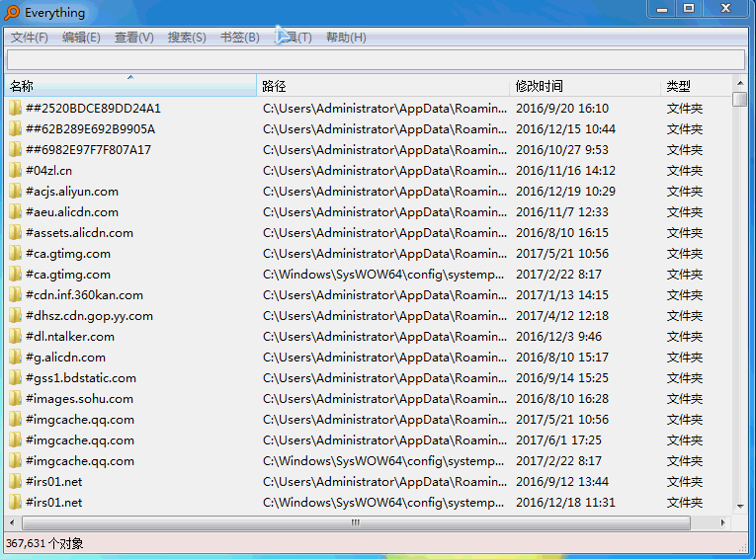756x559 pixels.
Task: Open the 文件(F) menu
Action: 30,38
